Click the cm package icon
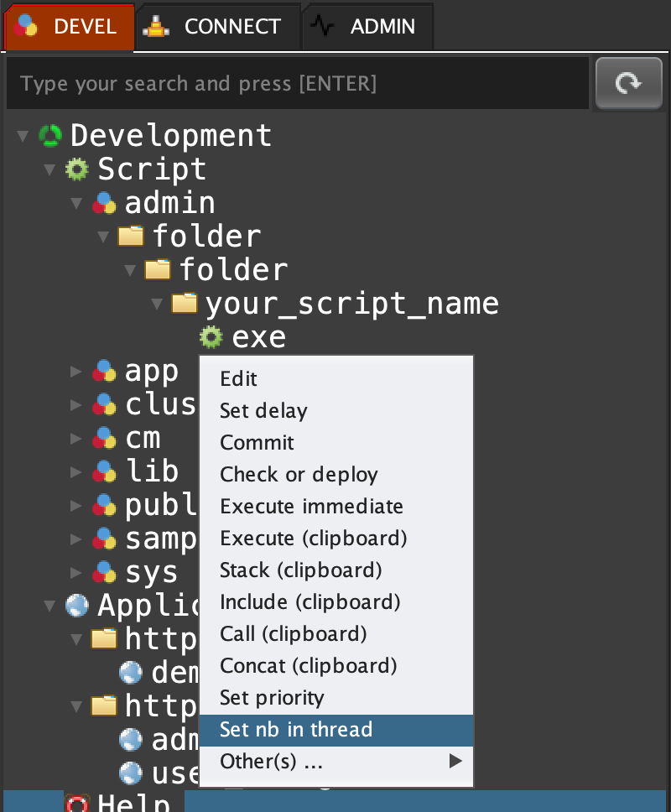 [x=104, y=438]
